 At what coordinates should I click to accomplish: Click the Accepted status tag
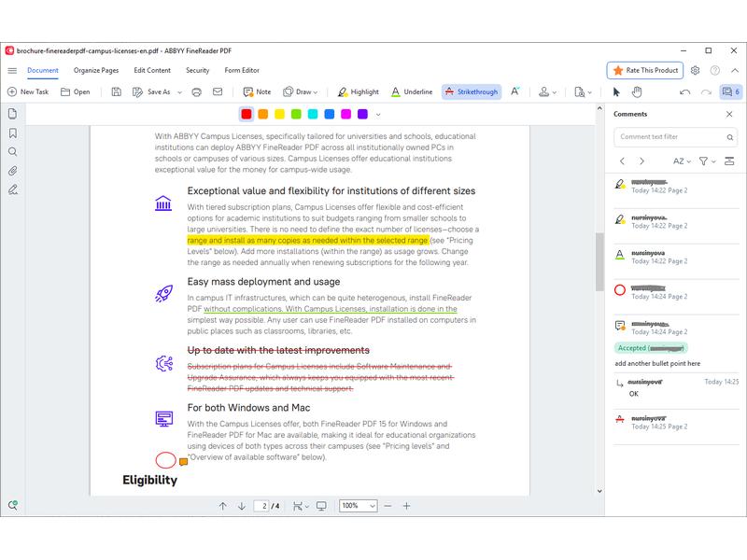point(651,348)
